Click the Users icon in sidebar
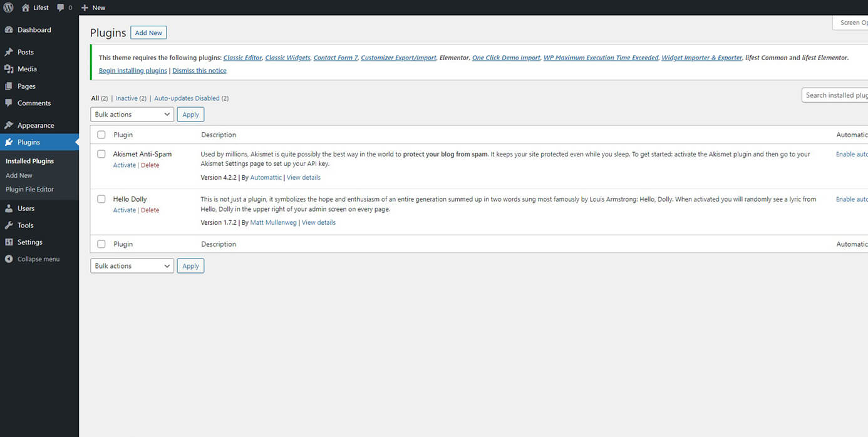868x437 pixels. tap(9, 208)
